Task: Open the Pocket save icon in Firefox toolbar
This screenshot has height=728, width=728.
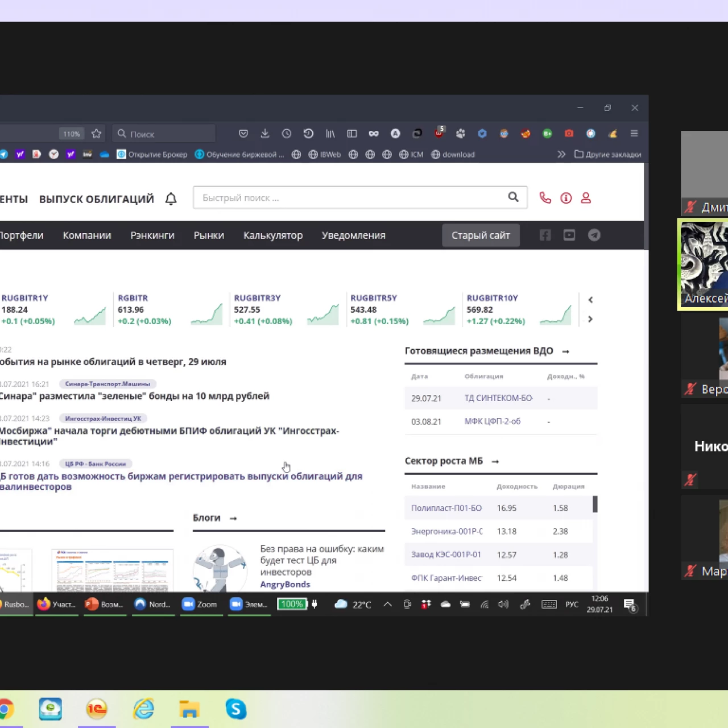Action: tap(243, 134)
